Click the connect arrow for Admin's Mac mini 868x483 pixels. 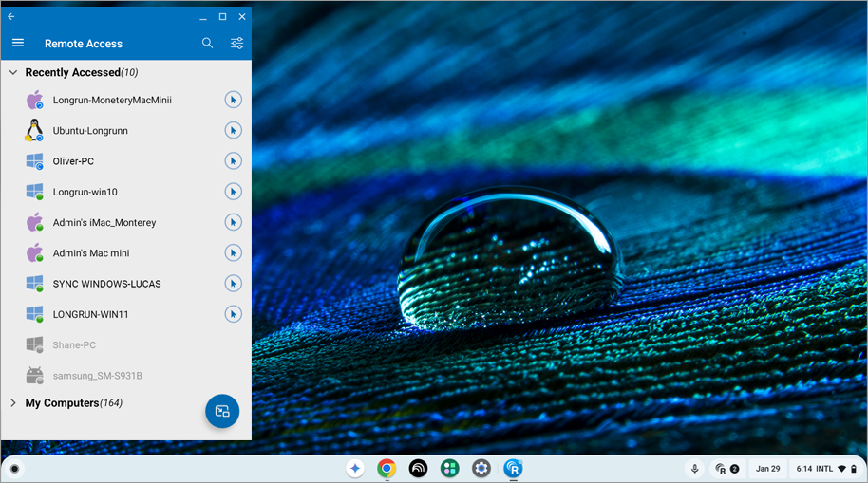[x=233, y=252]
